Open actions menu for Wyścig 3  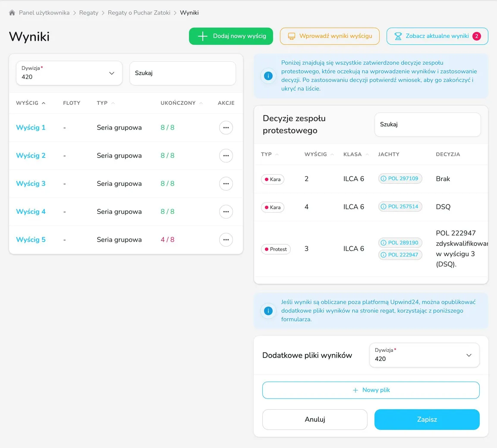[226, 184]
